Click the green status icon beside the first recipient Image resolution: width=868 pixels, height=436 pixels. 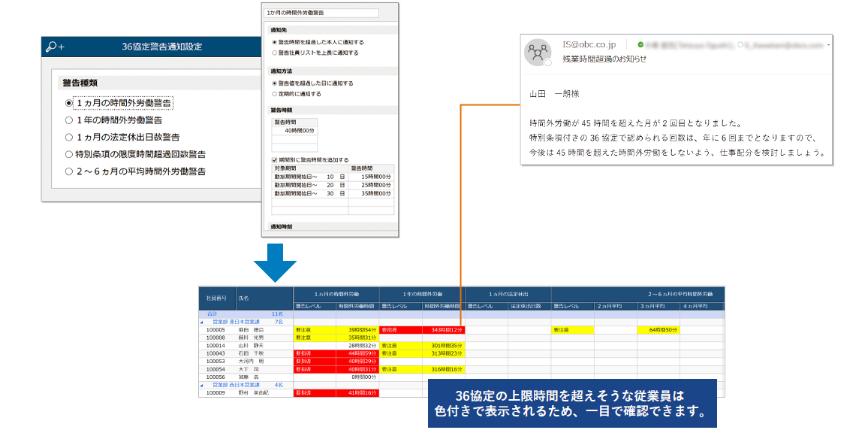640,45
